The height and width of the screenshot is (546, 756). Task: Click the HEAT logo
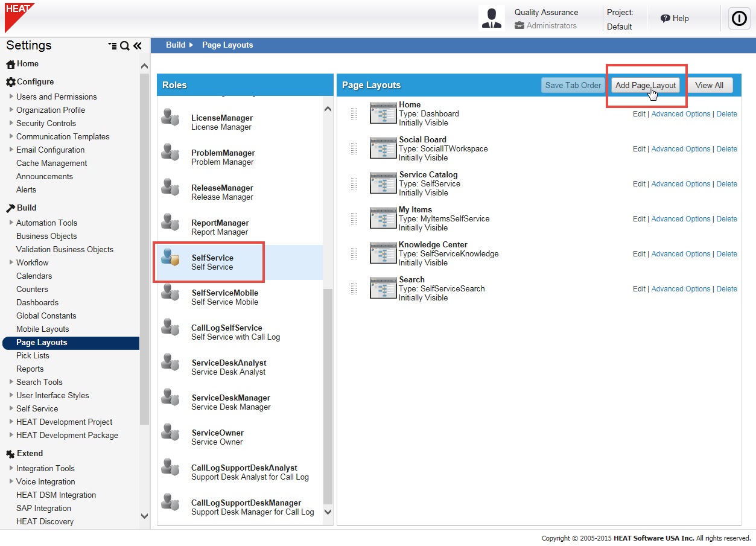pyautogui.click(x=19, y=16)
